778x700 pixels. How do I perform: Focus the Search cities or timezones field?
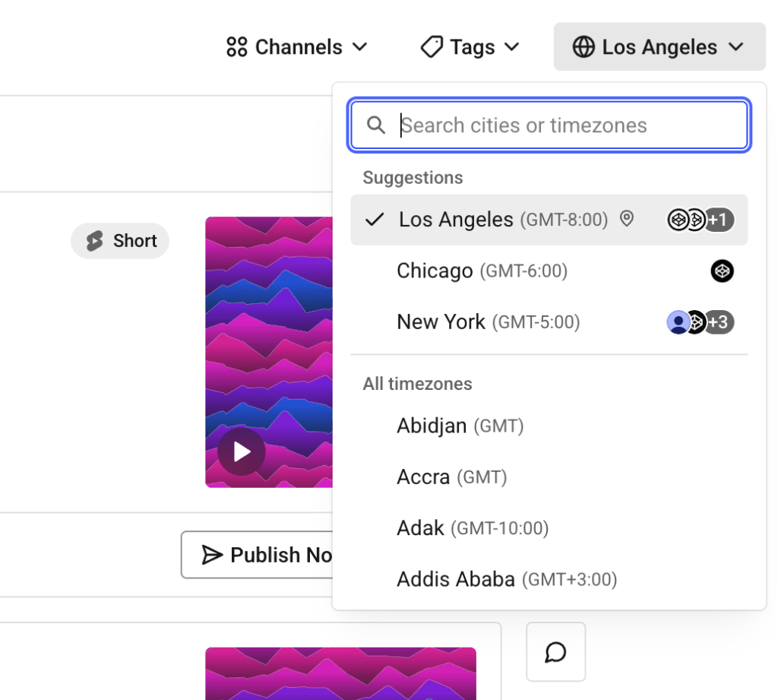[562, 125]
